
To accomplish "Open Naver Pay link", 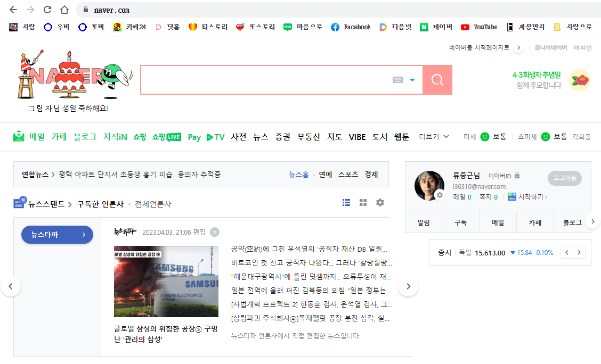I will coord(194,137).
